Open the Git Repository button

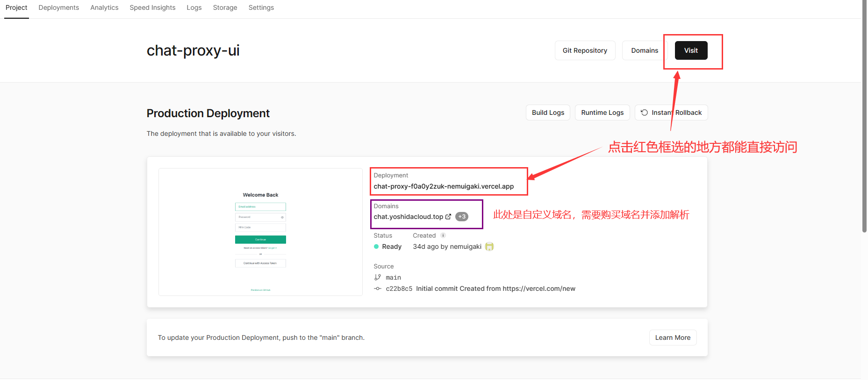coord(585,50)
